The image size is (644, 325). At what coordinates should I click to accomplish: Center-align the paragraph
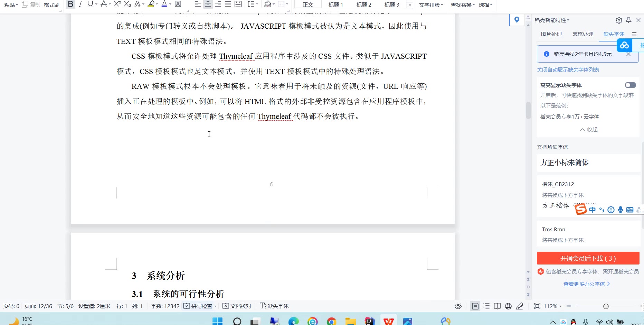[x=208, y=4]
